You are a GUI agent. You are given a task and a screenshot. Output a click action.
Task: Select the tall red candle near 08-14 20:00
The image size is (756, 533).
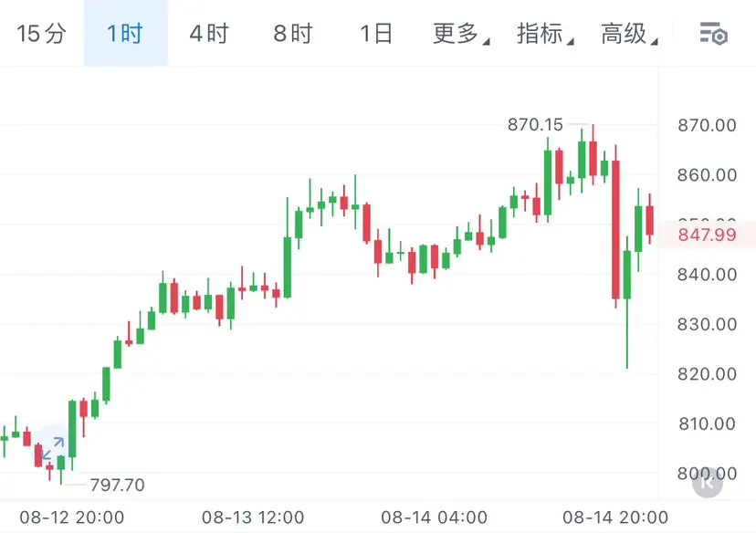pos(615,226)
